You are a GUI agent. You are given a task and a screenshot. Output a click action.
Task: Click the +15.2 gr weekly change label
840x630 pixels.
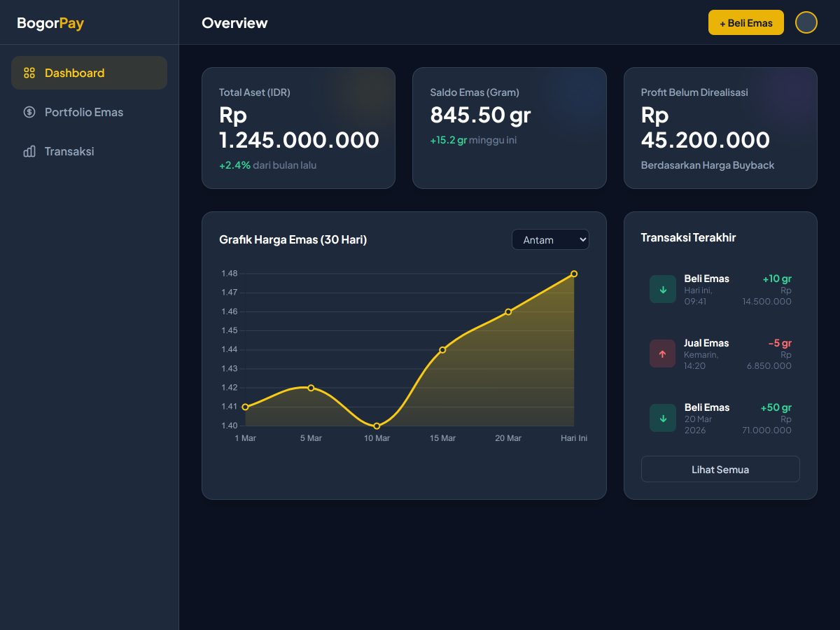point(449,140)
